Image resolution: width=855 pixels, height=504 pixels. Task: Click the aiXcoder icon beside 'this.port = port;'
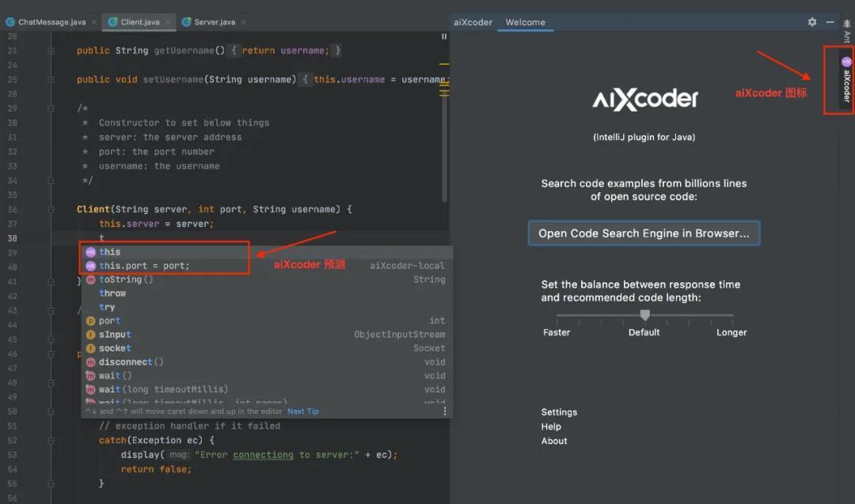point(90,265)
